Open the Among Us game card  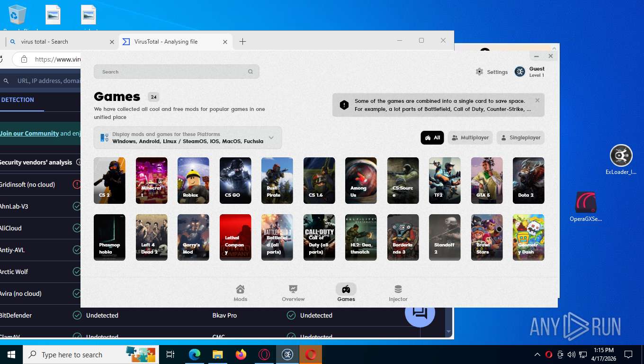(x=361, y=181)
